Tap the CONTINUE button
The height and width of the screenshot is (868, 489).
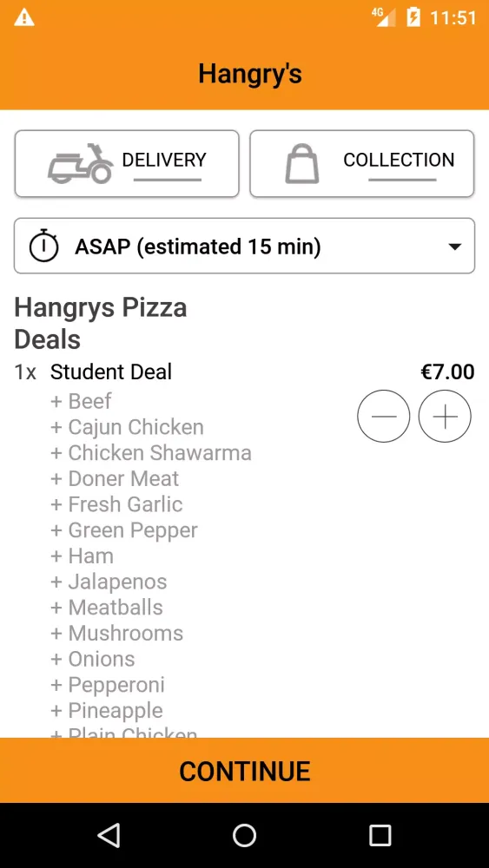pyautogui.click(x=244, y=770)
